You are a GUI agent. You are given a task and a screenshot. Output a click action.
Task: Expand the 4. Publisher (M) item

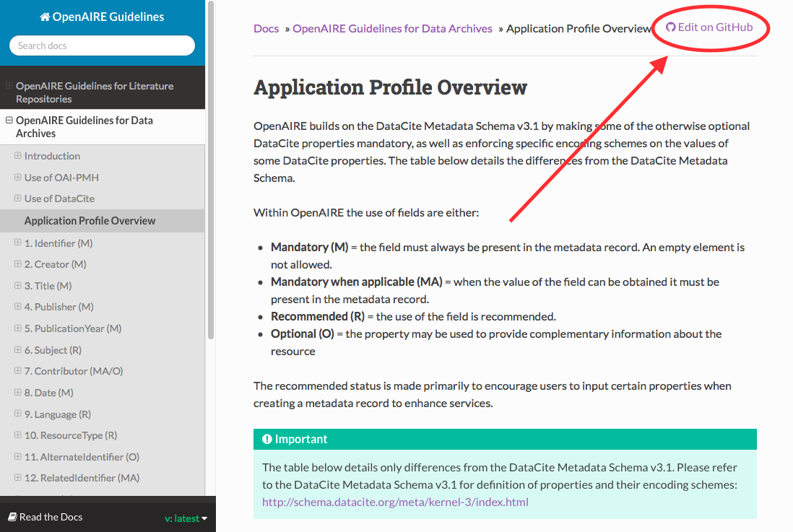(x=18, y=307)
